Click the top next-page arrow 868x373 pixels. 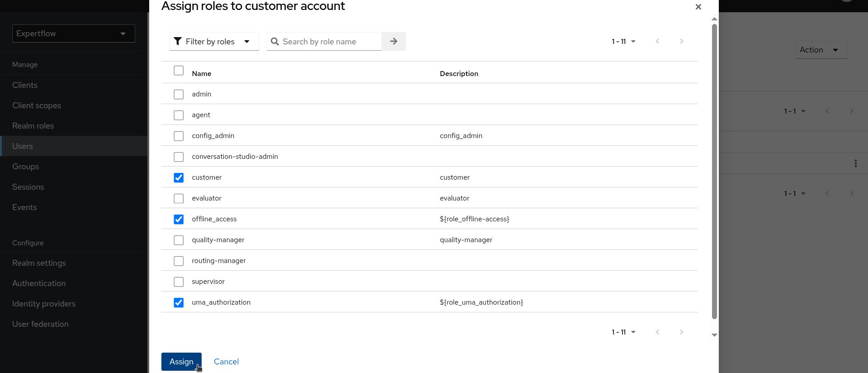(681, 42)
